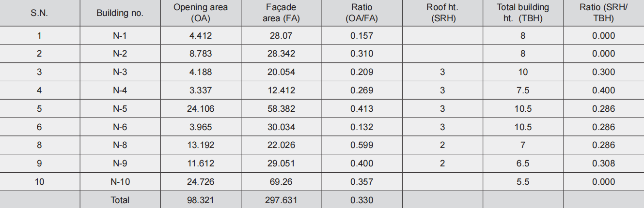The height and width of the screenshot is (208, 644).
Task: Select the overall ratio 0.330
Action: pyautogui.click(x=361, y=200)
